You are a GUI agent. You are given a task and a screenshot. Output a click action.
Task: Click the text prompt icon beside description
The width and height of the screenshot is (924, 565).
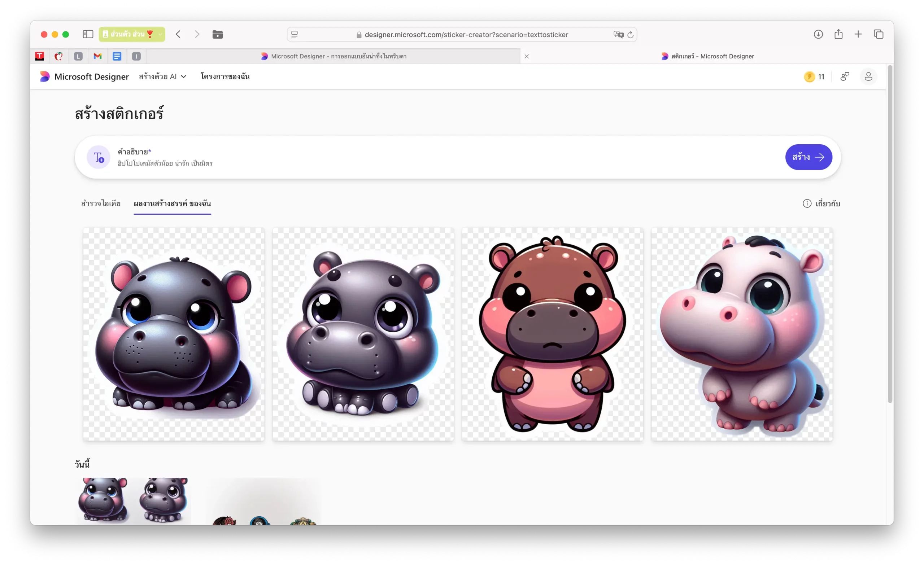click(99, 157)
